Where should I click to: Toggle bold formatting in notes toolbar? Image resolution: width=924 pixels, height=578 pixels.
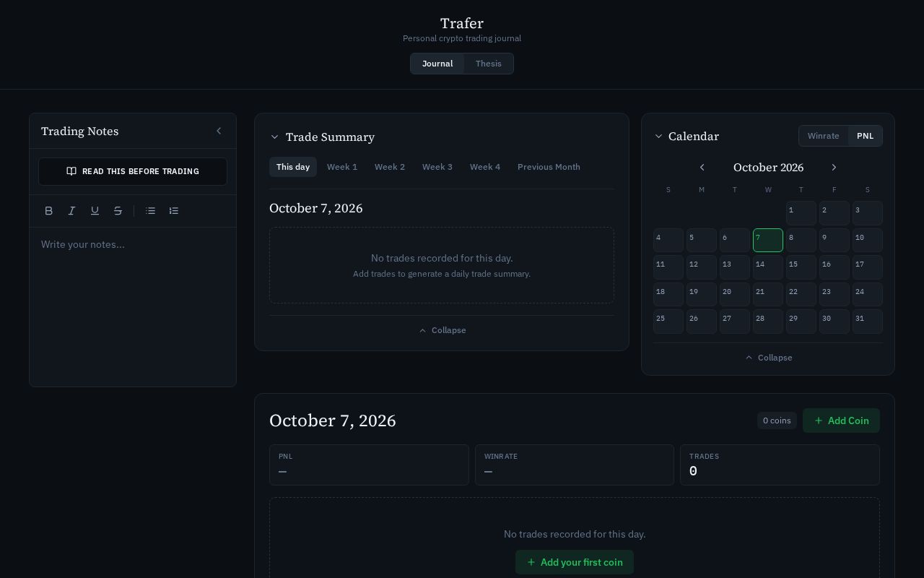[49, 211]
